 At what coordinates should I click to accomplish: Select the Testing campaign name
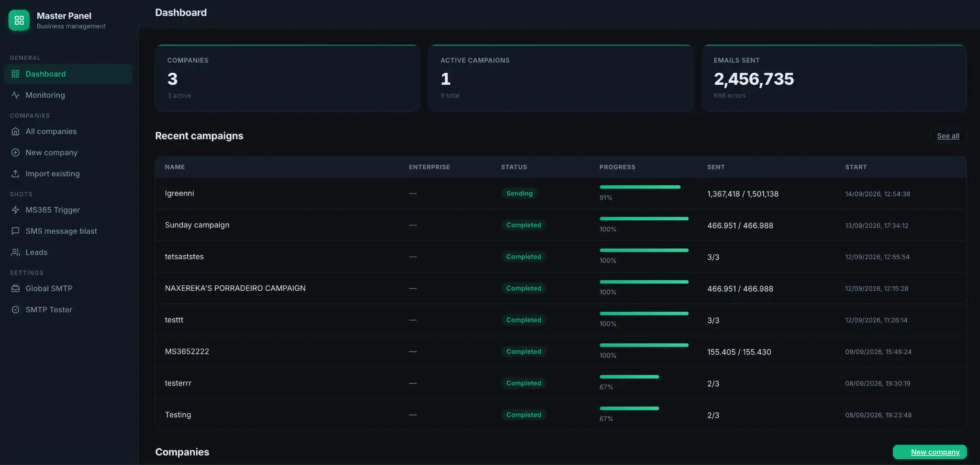(x=178, y=414)
